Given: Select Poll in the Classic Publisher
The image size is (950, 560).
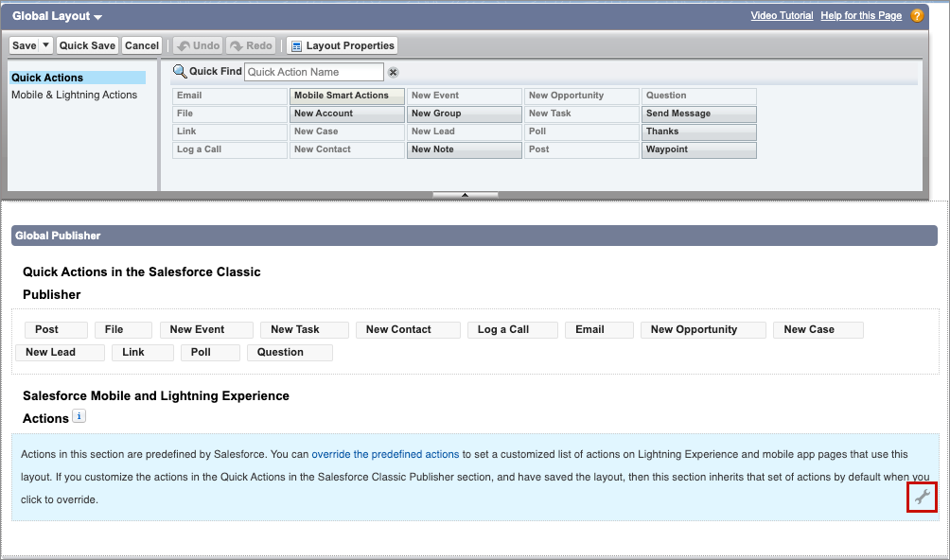Looking at the screenshot, I should pyautogui.click(x=210, y=352).
